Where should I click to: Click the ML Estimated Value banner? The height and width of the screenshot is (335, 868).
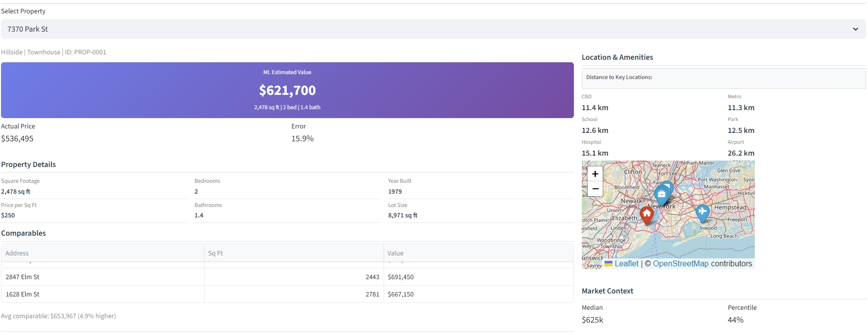coord(287,90)
